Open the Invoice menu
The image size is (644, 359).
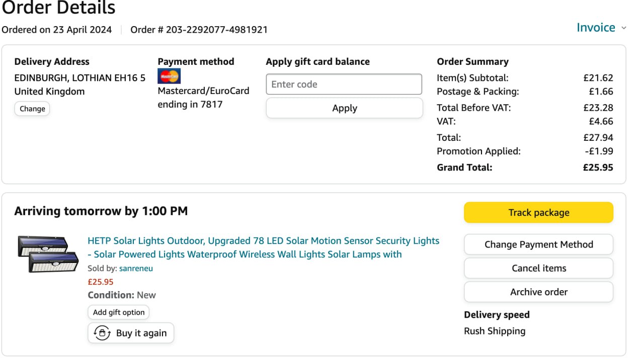pyautogui.click(x=596, y=28)
